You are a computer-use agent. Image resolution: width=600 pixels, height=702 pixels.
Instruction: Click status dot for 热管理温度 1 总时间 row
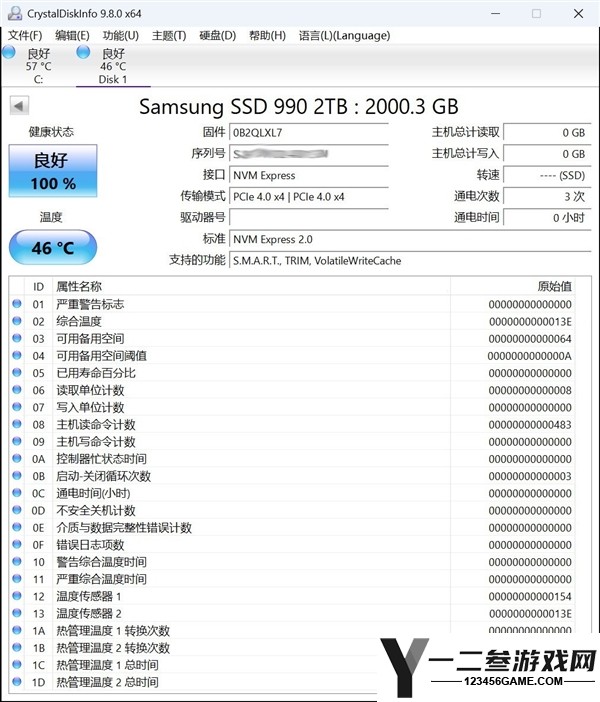17,664
